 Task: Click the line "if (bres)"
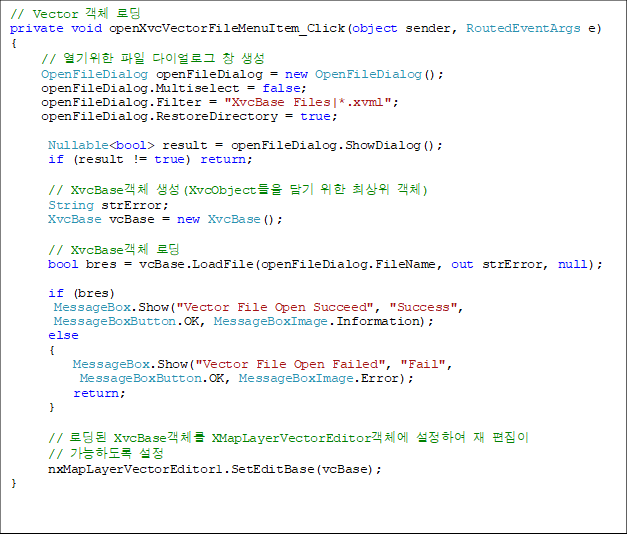82,293
